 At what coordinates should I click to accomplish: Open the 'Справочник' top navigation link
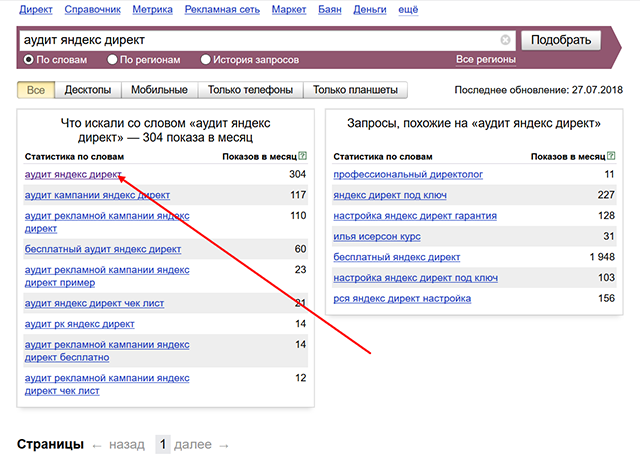(93, 9)
